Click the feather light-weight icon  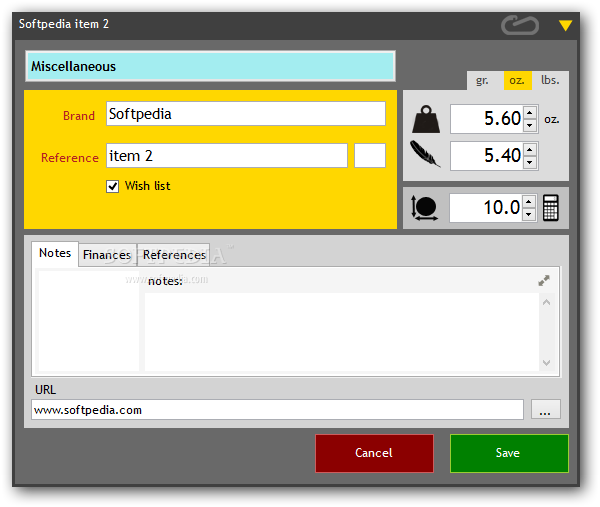[x=425, y=154]
